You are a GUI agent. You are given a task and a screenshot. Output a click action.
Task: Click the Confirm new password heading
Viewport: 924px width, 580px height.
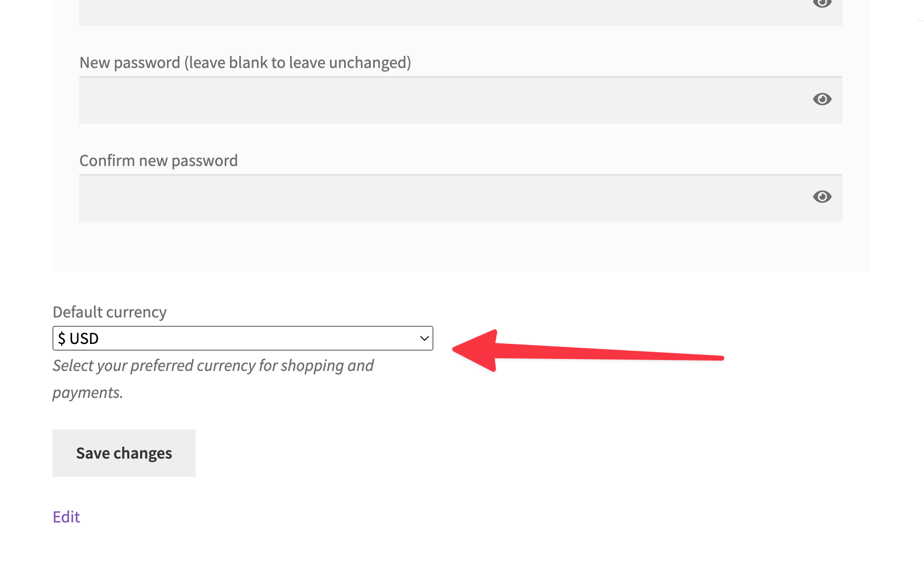(x=158, y=160)
